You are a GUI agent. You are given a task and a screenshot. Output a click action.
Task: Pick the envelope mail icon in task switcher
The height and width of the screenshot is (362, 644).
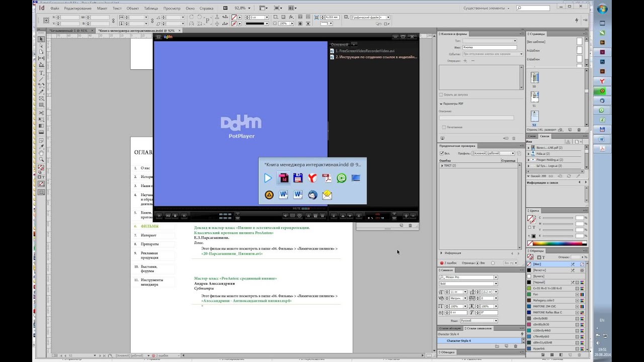tap(327, 195)
